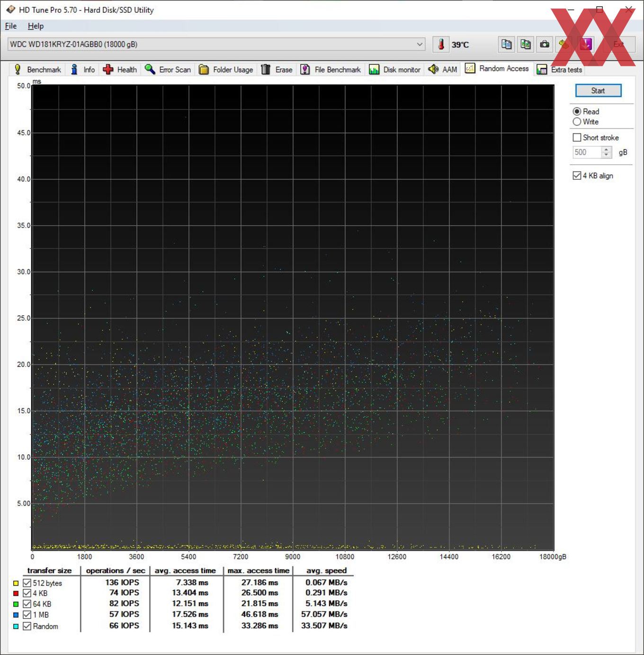This screenshot has width=644, height=655.
Task: Click the 'transfer size' column header
Action: pos(49,571)
